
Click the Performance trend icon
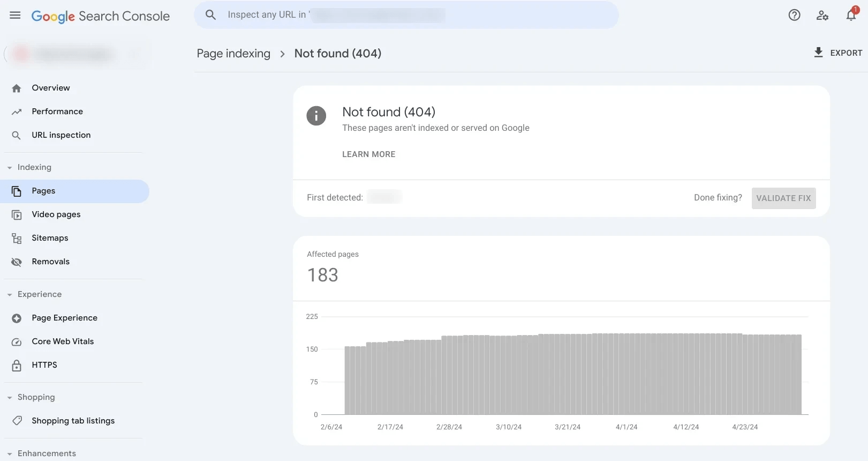coord(17,111)
